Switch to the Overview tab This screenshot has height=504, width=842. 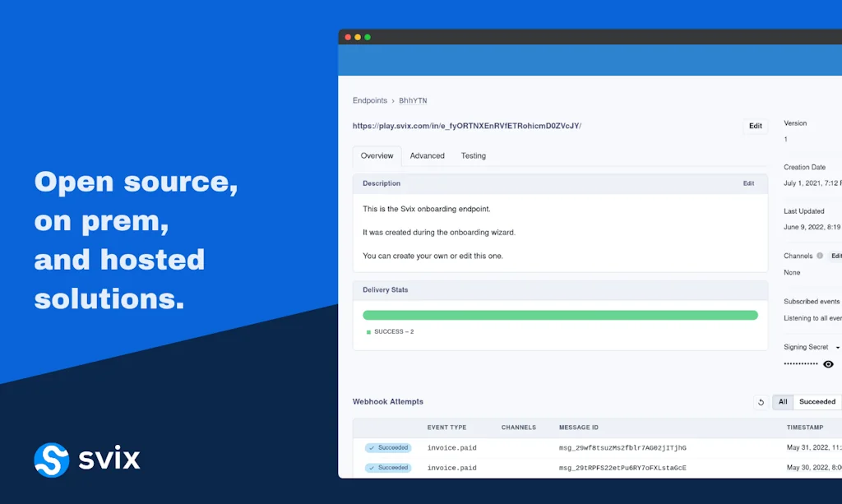(377, 155)
